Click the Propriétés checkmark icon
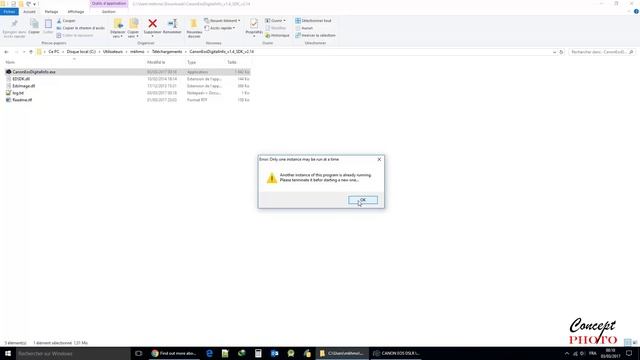This screenshot has height=360, width=640. [x=254, y=24]
